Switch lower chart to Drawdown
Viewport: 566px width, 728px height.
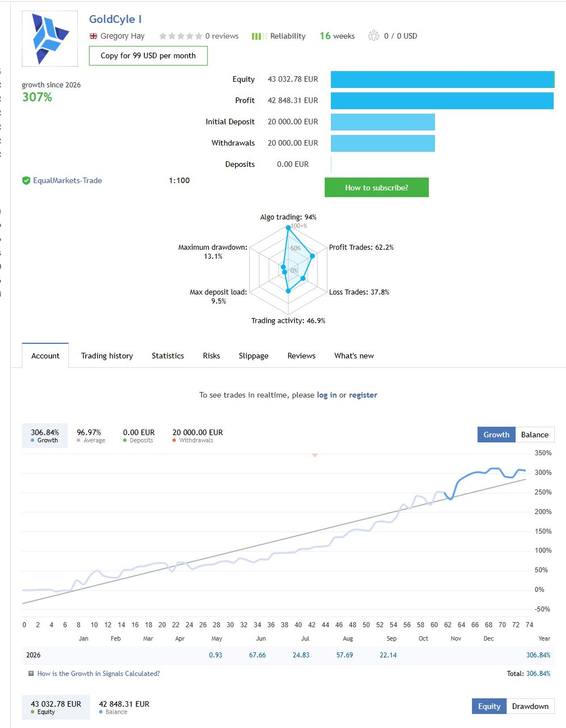click(530, 706)
